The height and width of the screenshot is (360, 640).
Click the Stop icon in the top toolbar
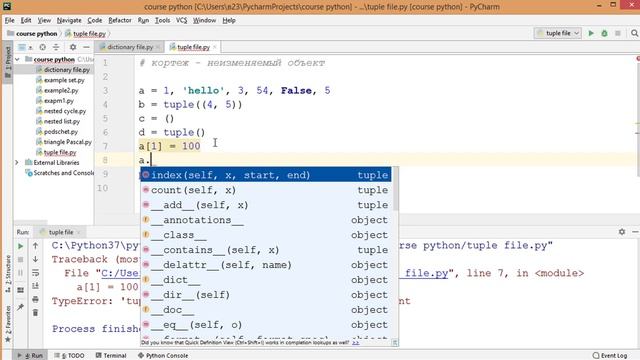(618, 33)
